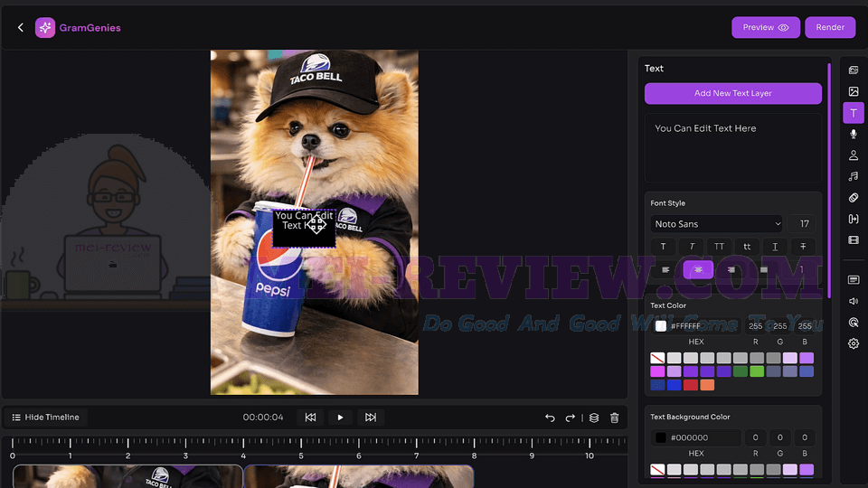Click the text panel purple scrollbar
868x488 pixels.
click(829, 181)
